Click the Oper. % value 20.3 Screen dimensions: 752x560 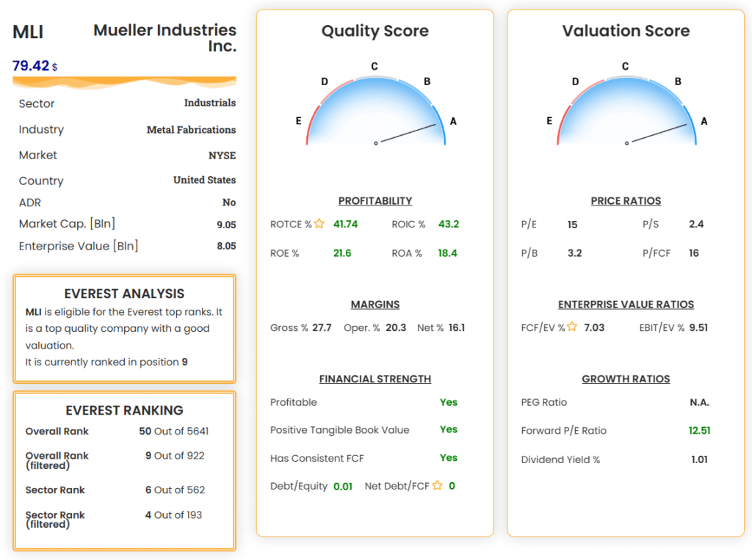click(x=396, y=327)
